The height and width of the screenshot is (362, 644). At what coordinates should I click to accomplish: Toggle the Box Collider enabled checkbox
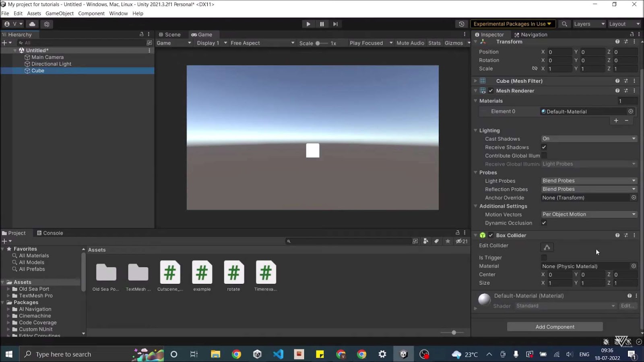[491, 235]
